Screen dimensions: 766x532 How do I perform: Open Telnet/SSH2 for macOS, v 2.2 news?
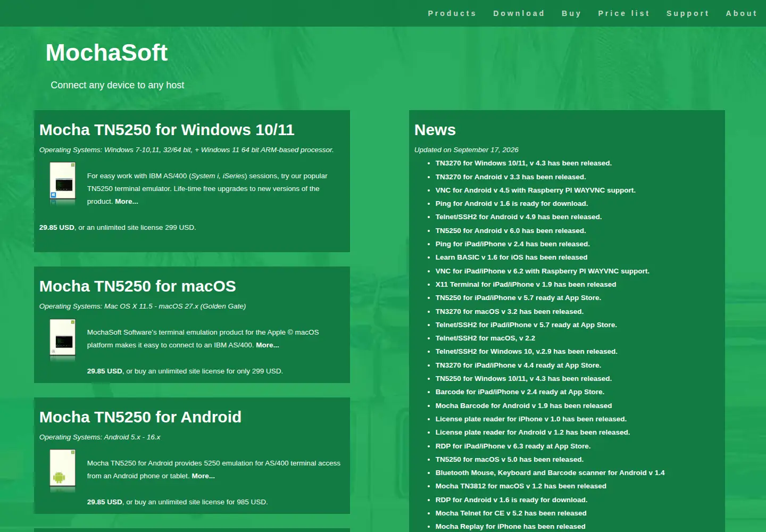coord(485,338)
